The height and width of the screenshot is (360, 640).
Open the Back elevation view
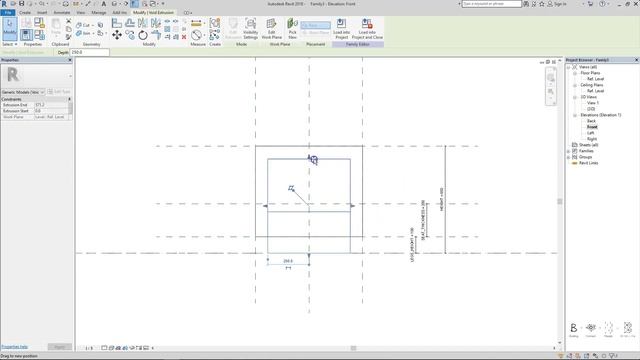coord(591,121)
